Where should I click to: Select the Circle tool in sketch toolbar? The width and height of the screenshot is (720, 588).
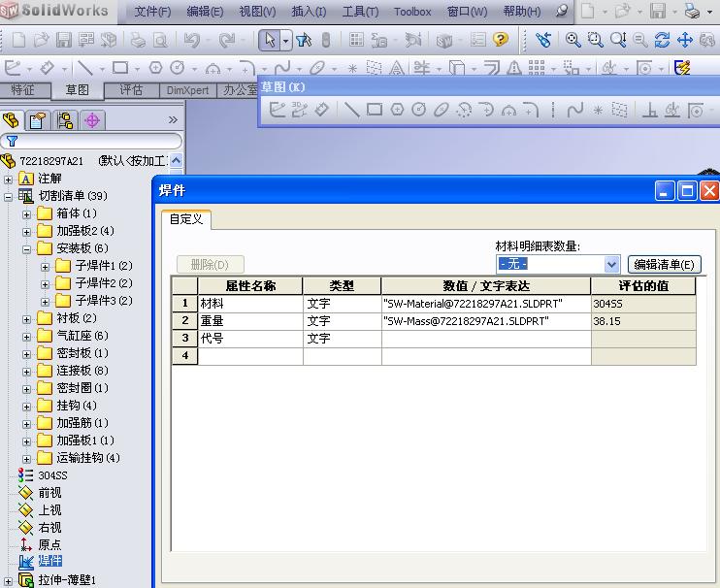[x=178, y=68]
